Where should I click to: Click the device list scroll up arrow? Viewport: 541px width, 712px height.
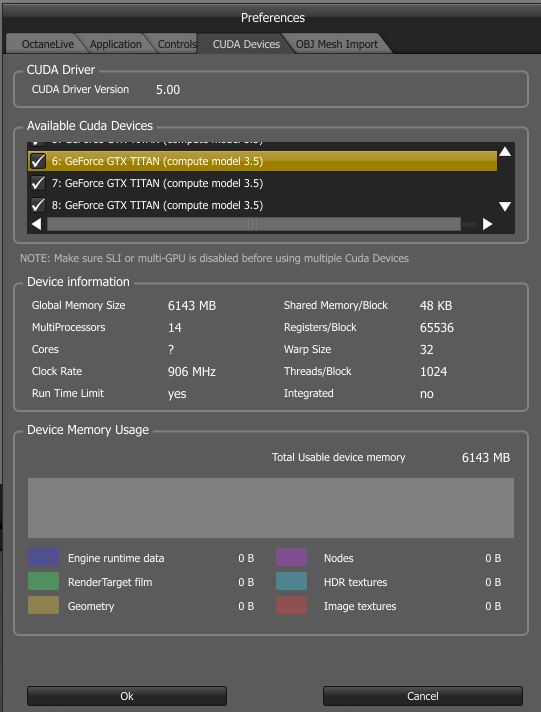pos(505,152)
